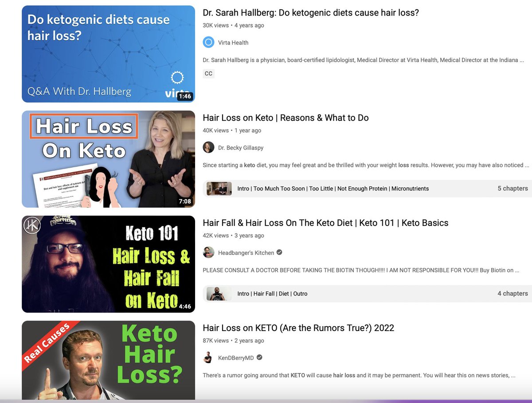Visit Dr. Becky Gillaspy channel name
Viewport: 532px width, 403px height.
point(241,148)
